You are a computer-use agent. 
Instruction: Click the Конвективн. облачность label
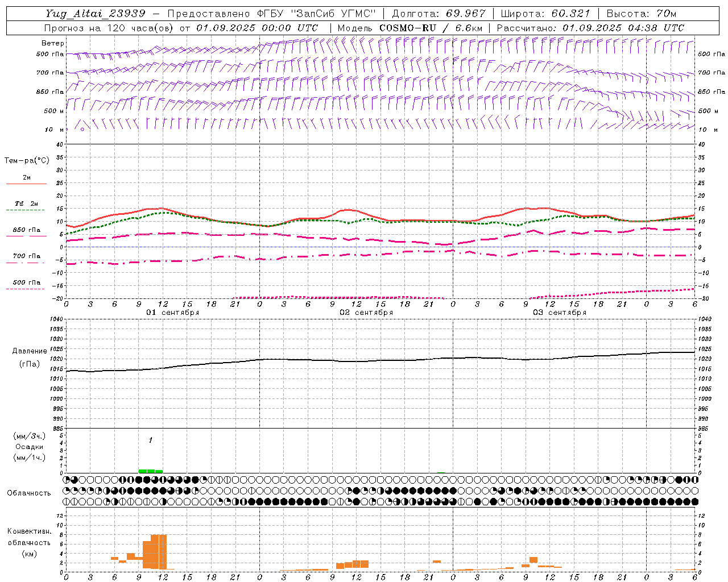(x=29, y=537)
